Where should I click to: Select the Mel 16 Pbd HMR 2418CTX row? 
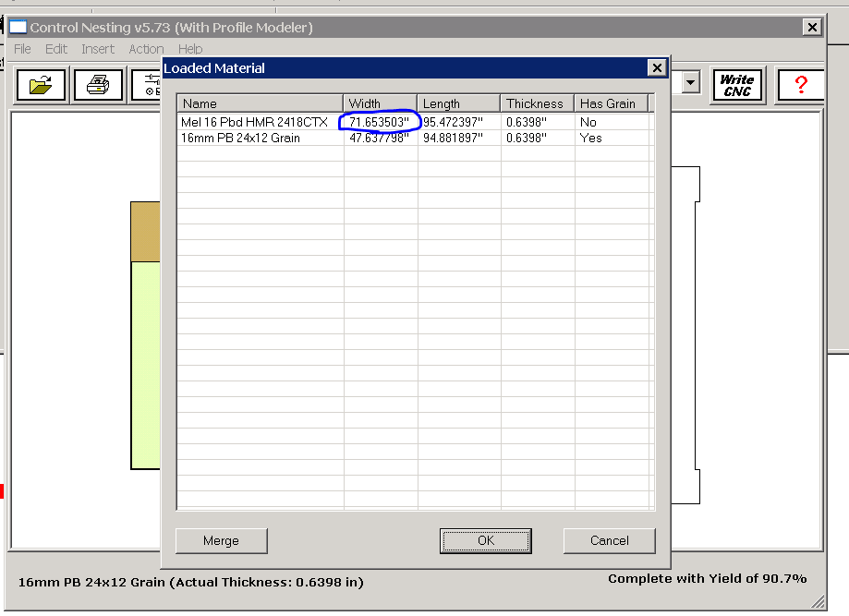click(x=255, y=122)
